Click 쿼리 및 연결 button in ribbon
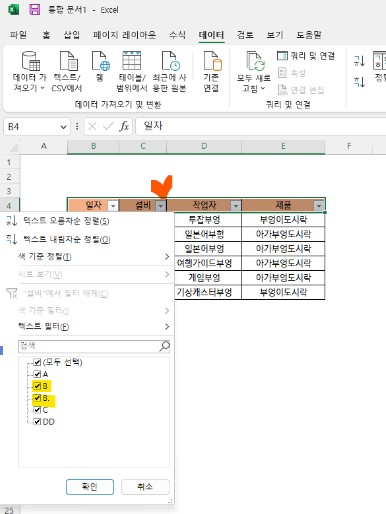The height and width of the screenshot is (514, 386). pos(305,56)
